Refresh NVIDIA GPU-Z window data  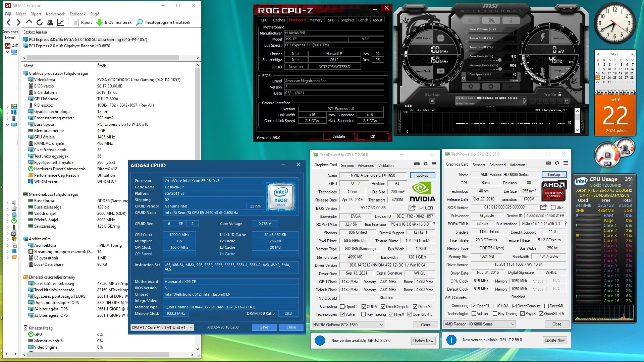(425, 164)
